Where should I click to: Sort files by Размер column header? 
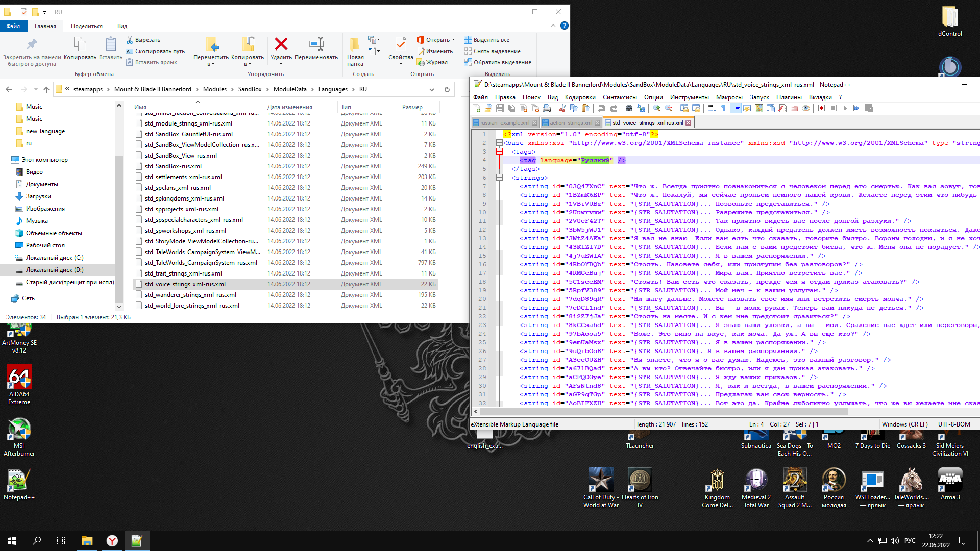click(412, 107)
